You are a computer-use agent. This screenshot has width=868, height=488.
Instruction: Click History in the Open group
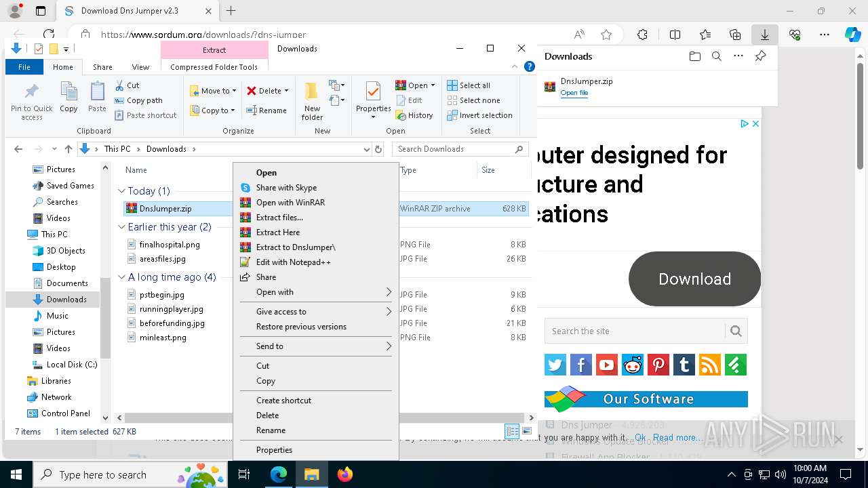[414, 115]
